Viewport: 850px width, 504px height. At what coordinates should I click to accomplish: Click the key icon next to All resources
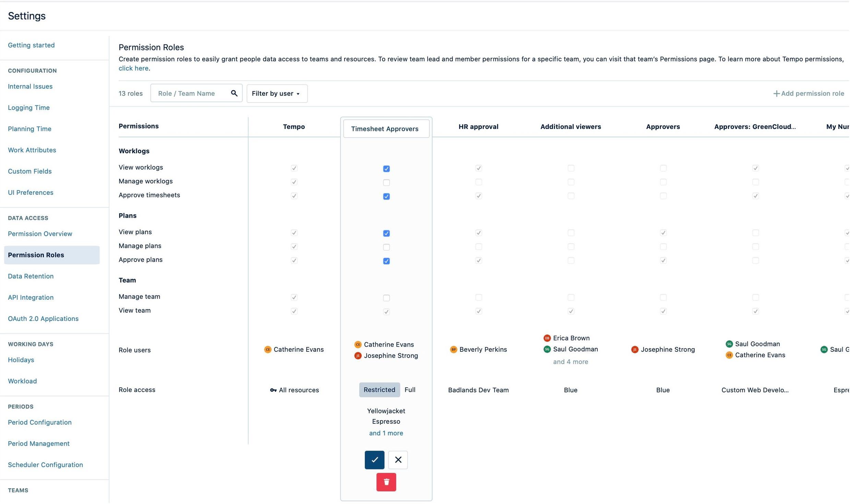pos(273,390)
